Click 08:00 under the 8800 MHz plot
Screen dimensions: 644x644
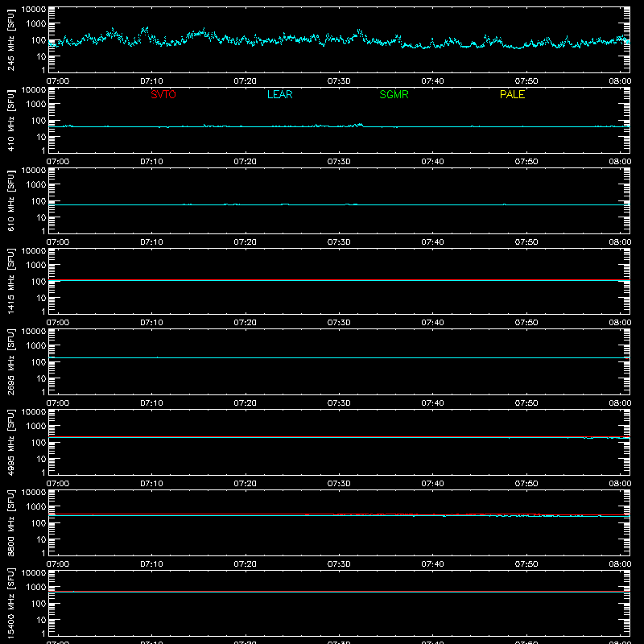pos(620,564)
